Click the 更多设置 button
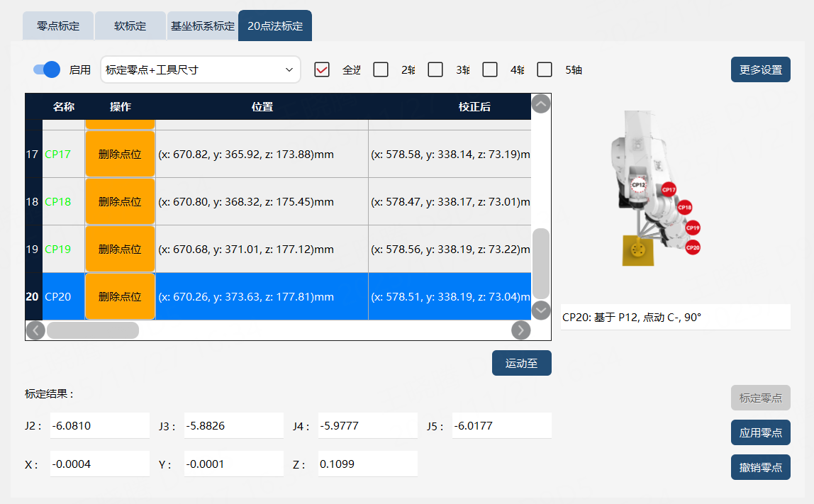814x504 pixels. pyautogui.click(x=761, y=69)
